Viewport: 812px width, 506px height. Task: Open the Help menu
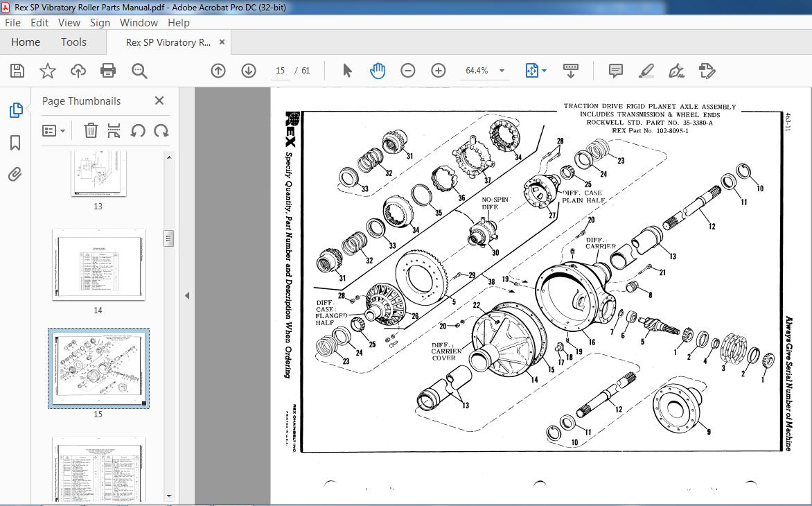(x=179, y=23)
